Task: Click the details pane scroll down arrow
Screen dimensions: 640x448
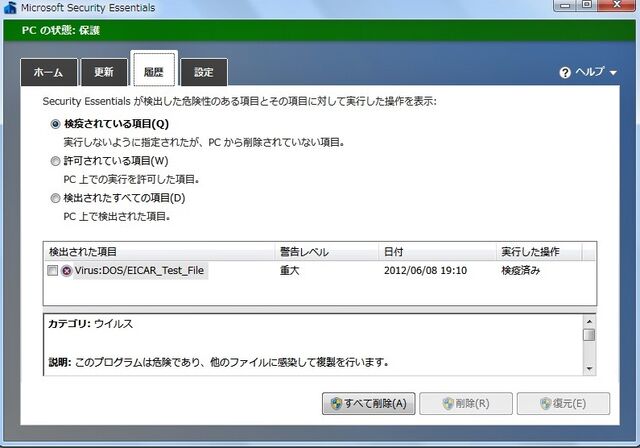Action: pos(589,369)
